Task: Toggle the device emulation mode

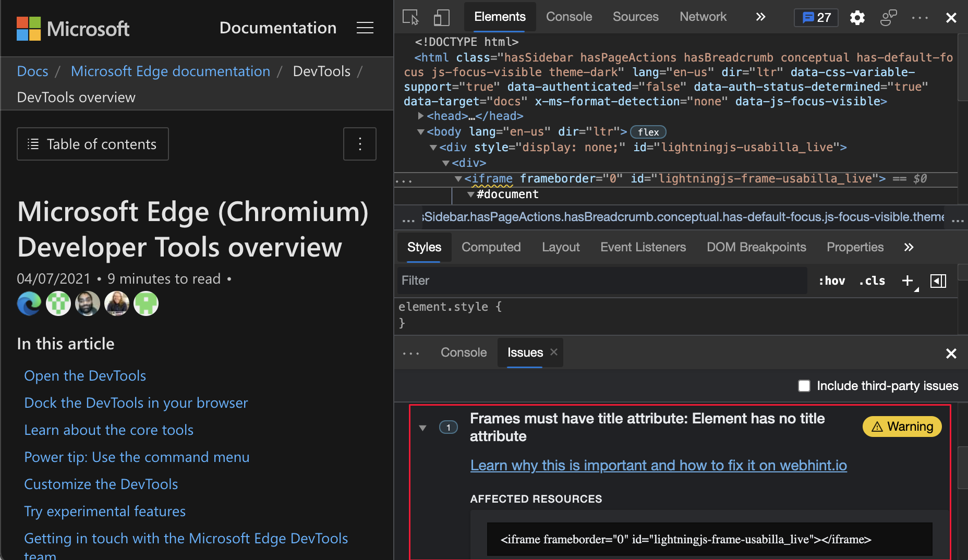Action: tap(441, 17)
